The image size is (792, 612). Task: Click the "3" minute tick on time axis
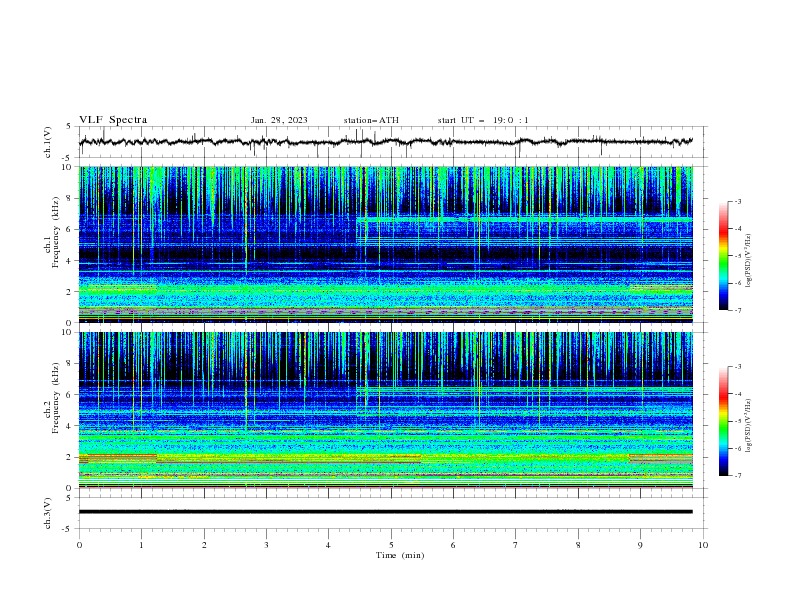point(266,545)
